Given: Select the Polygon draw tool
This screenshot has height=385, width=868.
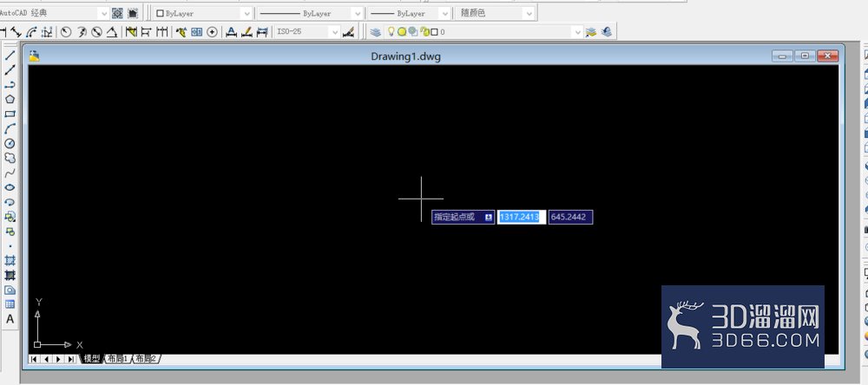Looking at the screenshot, I should [x=10, y=100].
